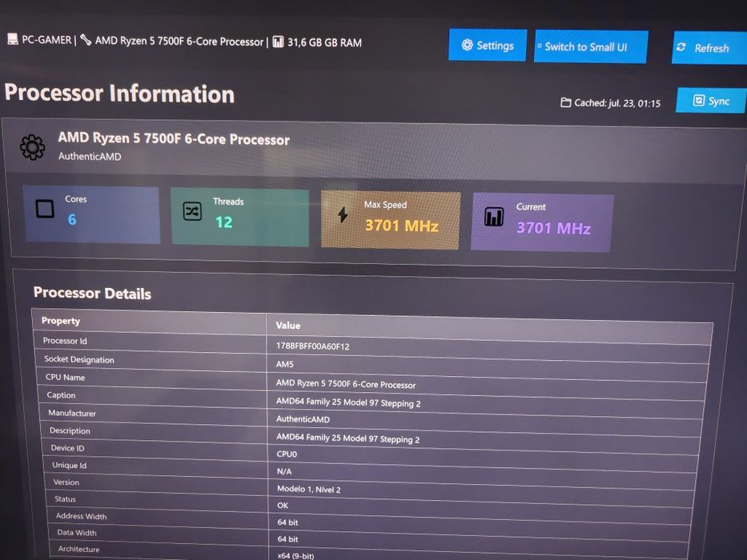Click the Unique Id row label

(x=69, y=465)
